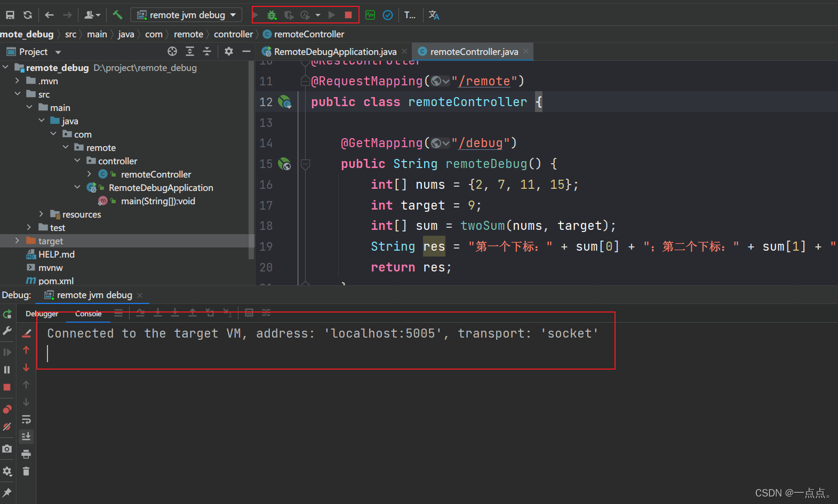
Task: Click the Save All floppy disk icon
Action: (10, 15)
